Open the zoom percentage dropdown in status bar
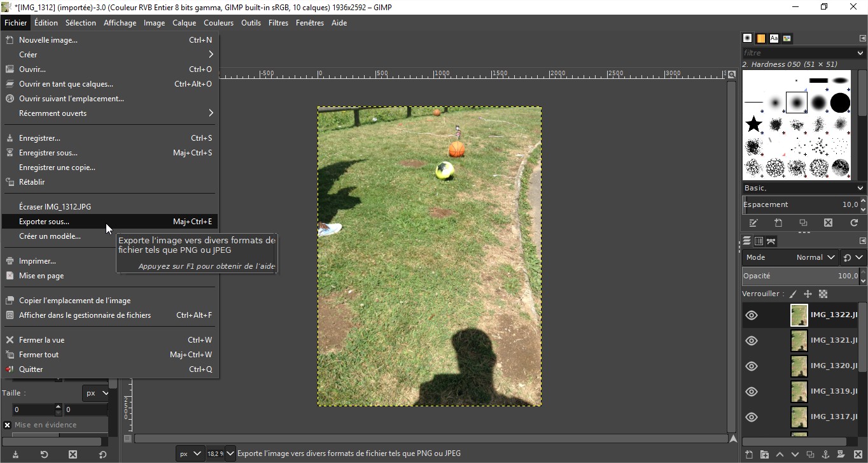This screenshot has height=463, width=868. click(230, 453)
